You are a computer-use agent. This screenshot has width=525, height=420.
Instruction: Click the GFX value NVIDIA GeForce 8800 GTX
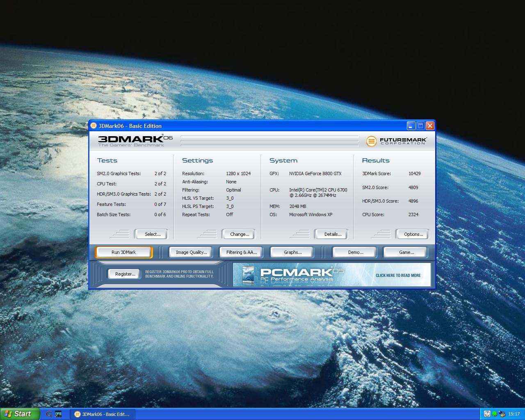[315, 173]
